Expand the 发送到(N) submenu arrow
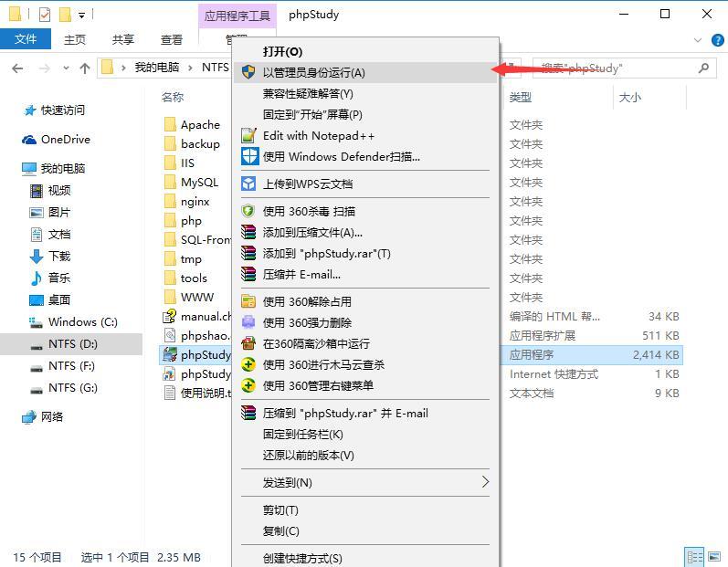Image resolution: width=728 pixels, height=567 pixels. [x=485, y=481]
